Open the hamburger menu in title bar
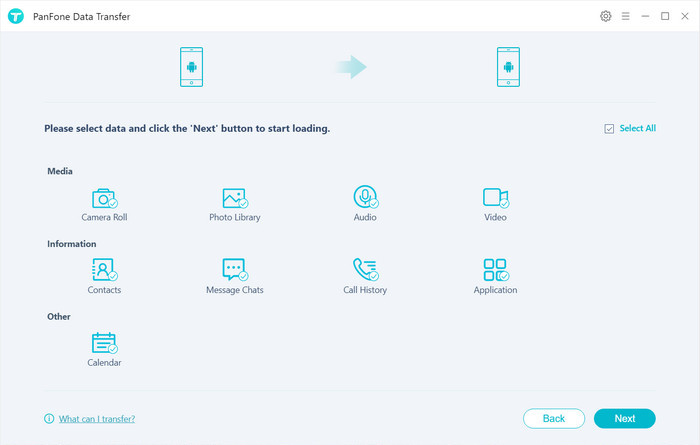The width and height of the screenshot is (700, 445). coord(625,16)
